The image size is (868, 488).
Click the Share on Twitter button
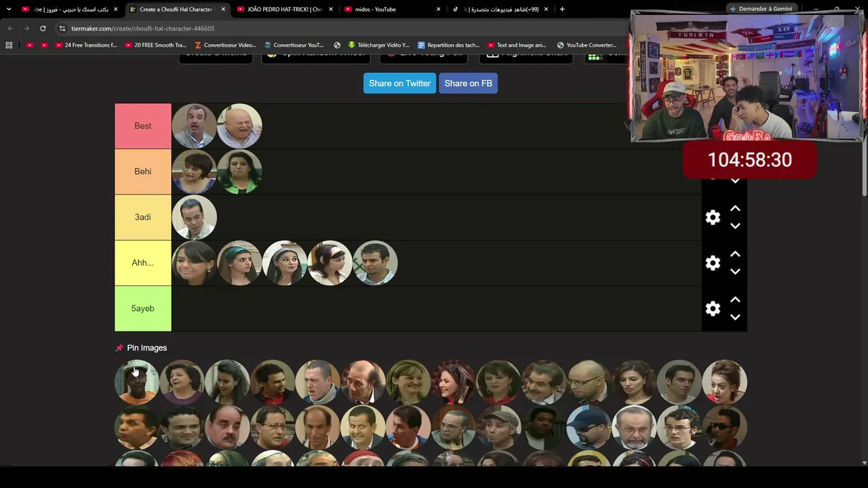[x=399, y=83]
